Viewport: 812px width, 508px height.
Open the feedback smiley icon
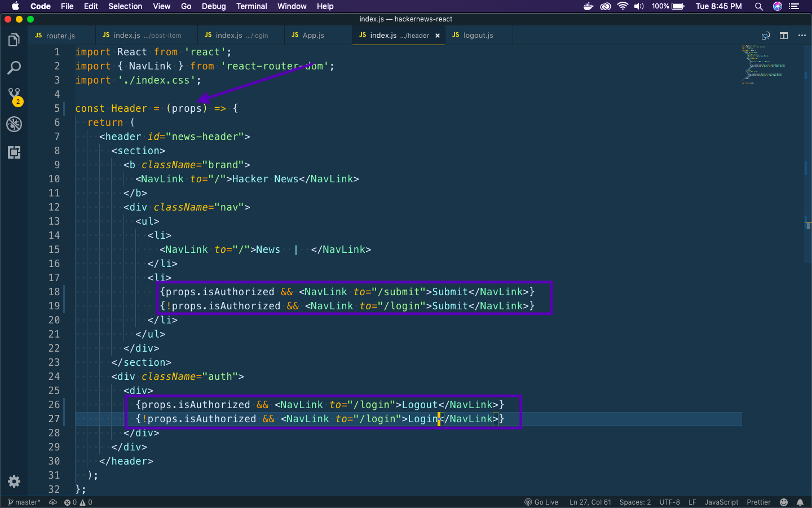pos(784,502)
